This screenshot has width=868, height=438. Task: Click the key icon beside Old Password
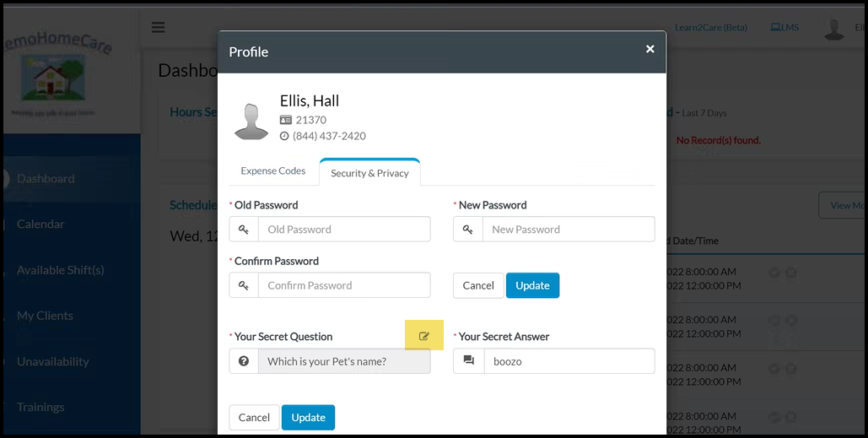click(244, 230)
